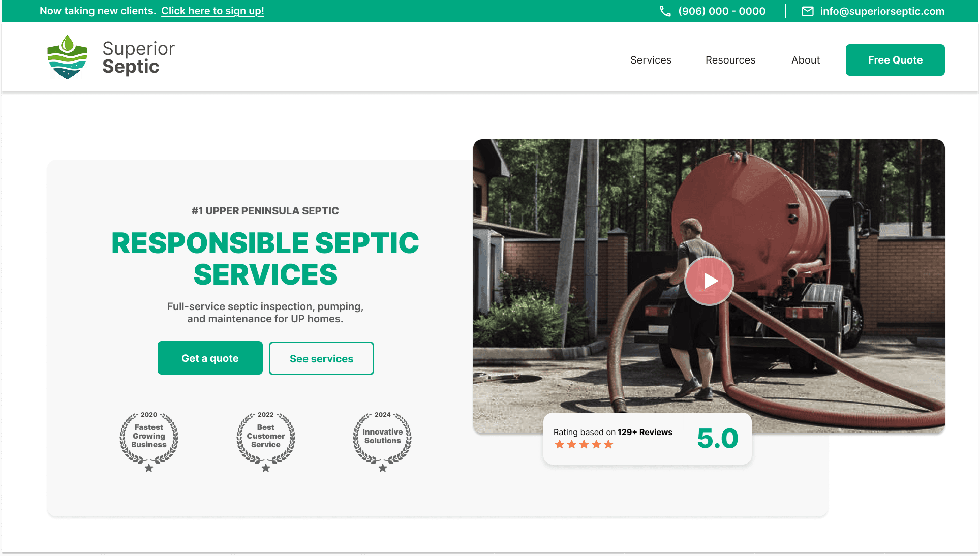This screenshot has height=556, width=980.
Task: Click the Free Quote button
Action: [x=895, y=60]
